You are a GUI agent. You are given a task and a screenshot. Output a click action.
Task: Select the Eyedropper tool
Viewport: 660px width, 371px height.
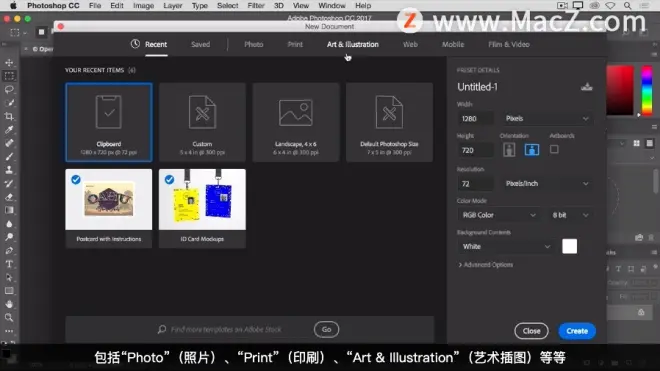(x=9, y=130)
